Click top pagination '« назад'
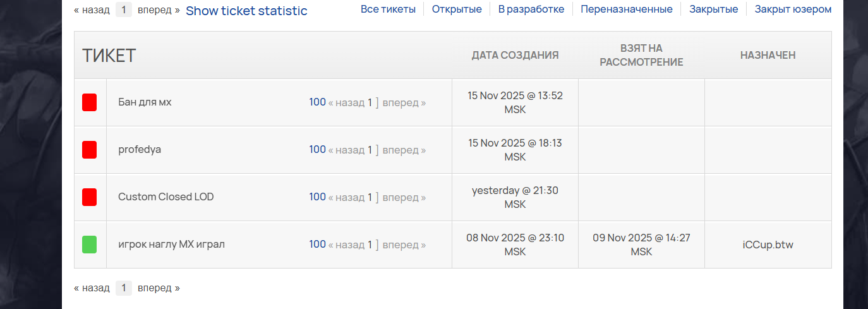This screenshot has height=309, width=868. pos(92,9)
